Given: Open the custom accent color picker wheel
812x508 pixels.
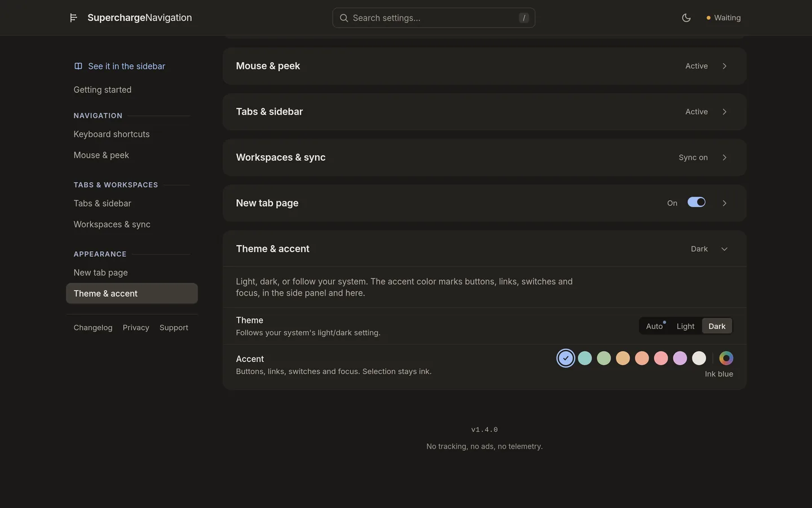Looking at the screenshot, I should coord(726,358).
